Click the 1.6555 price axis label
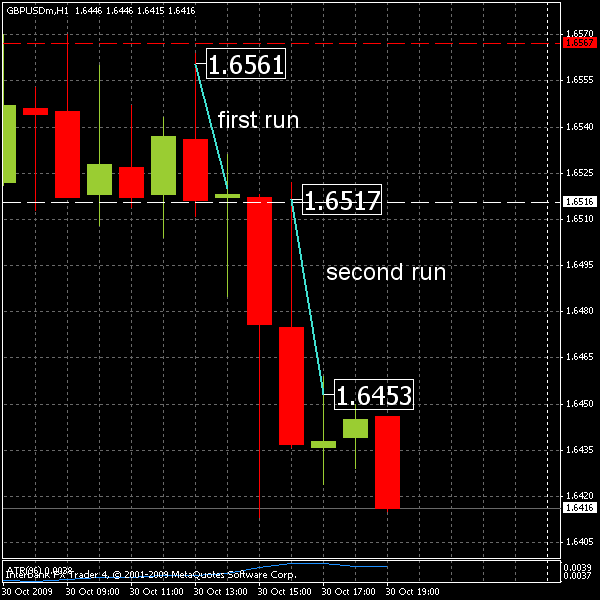 tap(579, 80)
